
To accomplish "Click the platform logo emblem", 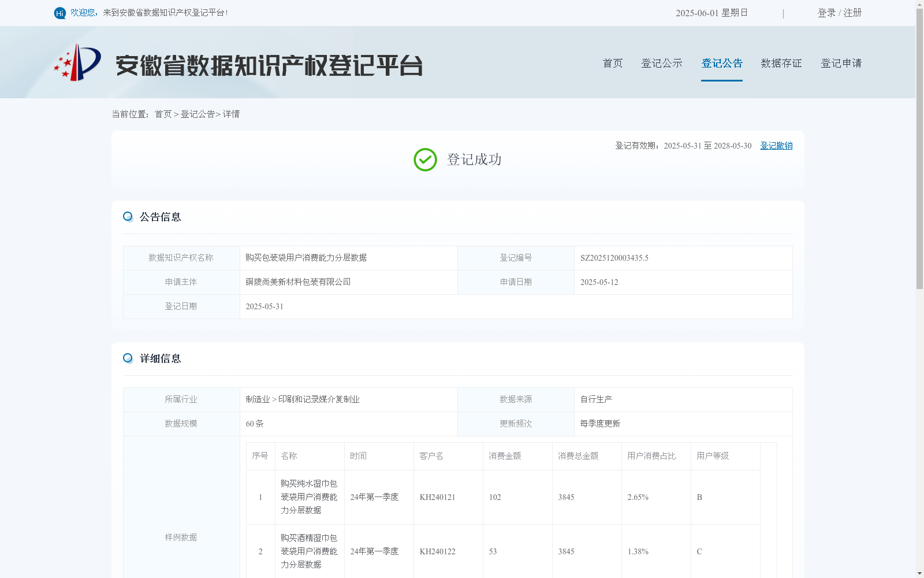I will [x=77, y=62].
